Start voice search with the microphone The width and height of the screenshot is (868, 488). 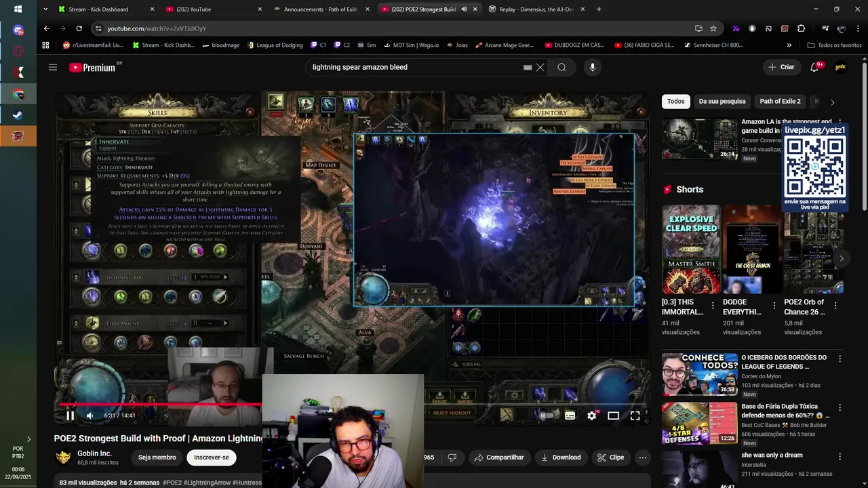[593, 67]
